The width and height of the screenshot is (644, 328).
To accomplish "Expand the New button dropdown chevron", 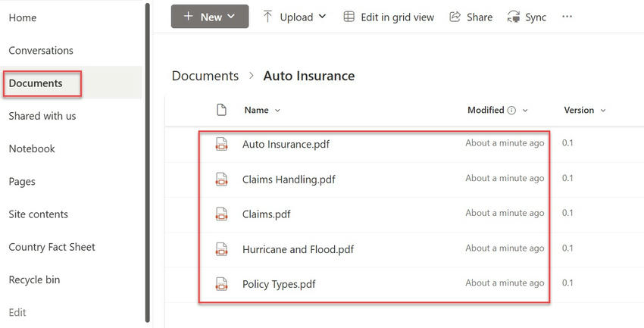I will coord(231,17).
